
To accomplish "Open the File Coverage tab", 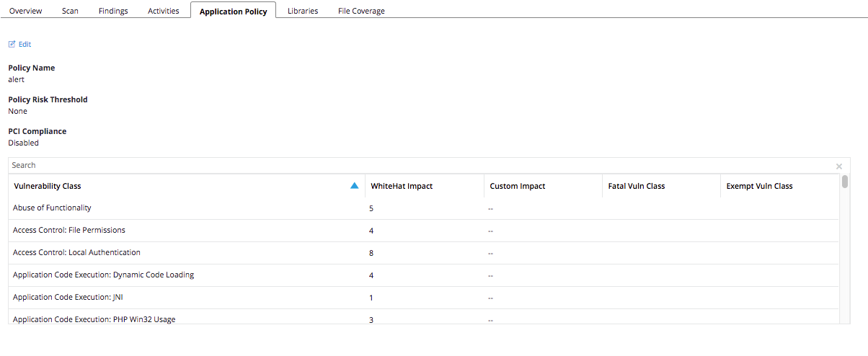I will tap(361, 11).
